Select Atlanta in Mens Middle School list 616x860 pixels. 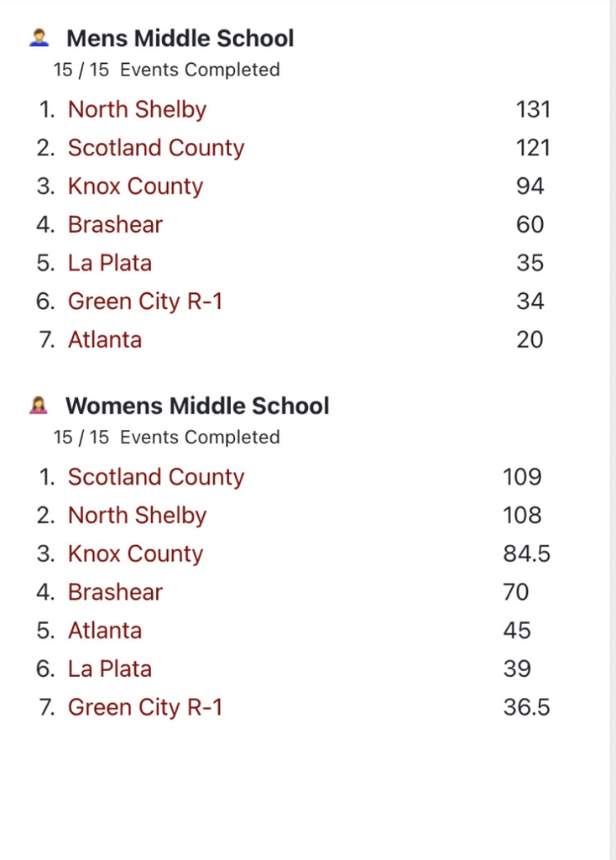(x=105, y=339)
